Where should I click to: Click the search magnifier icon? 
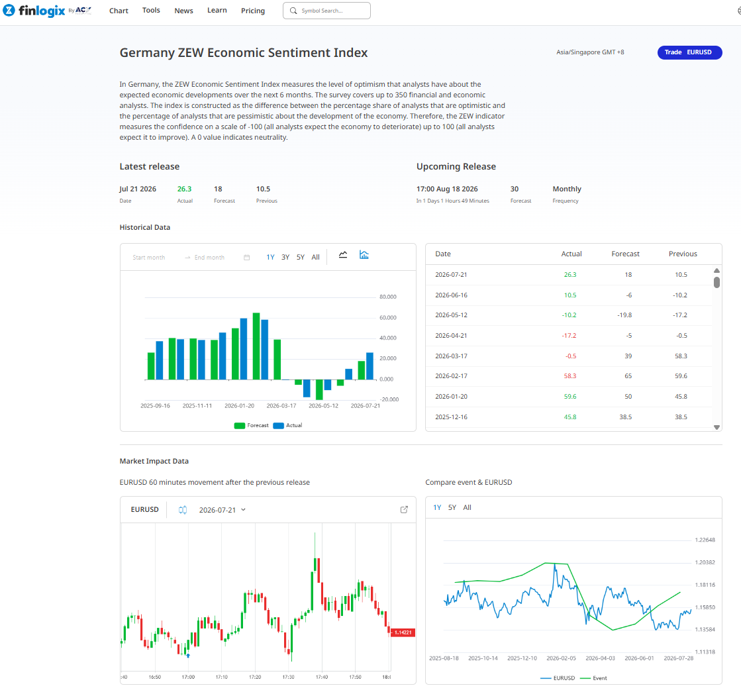pos(293,11)
